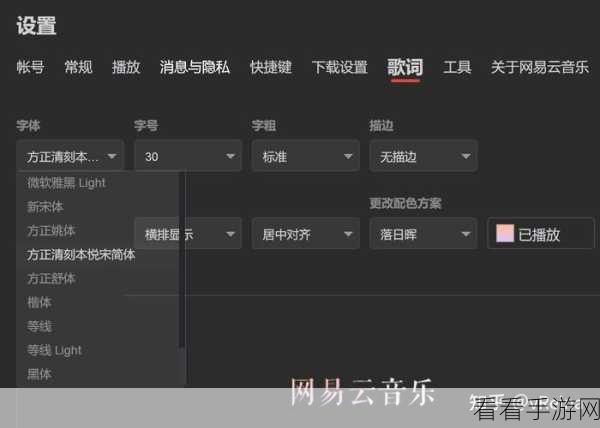Switch to the 帐号 tab
This screenshot has width=600, height=428.
point(30,67)
